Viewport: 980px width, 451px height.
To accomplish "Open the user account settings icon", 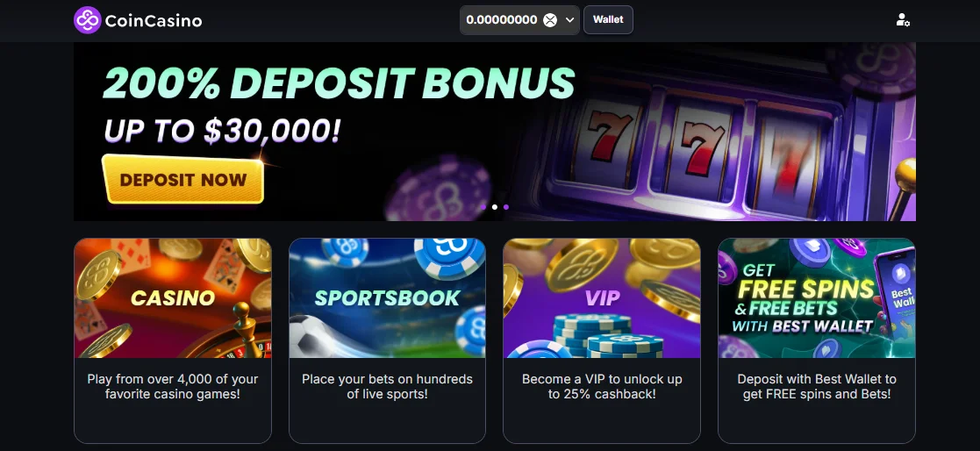I will pyautogui.click(x=903, y=20).
